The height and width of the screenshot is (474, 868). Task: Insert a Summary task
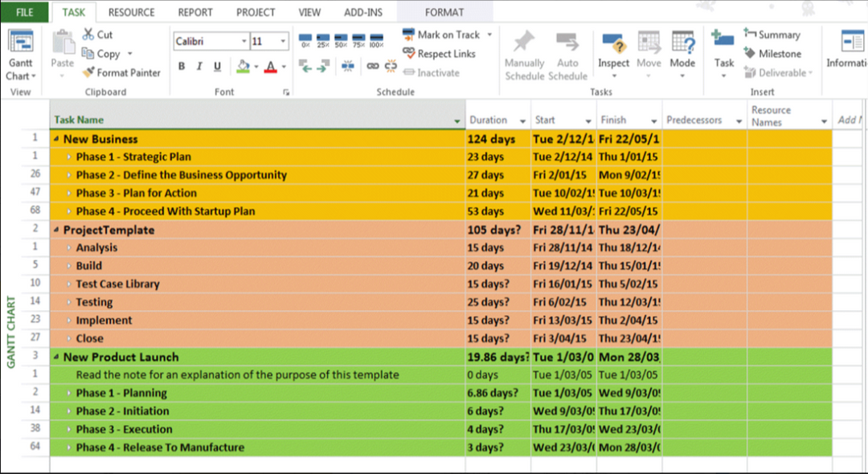coord(772,35)
